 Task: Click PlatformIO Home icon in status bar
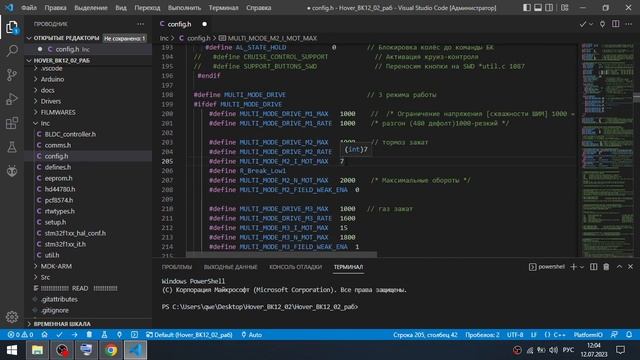(44, 335)
